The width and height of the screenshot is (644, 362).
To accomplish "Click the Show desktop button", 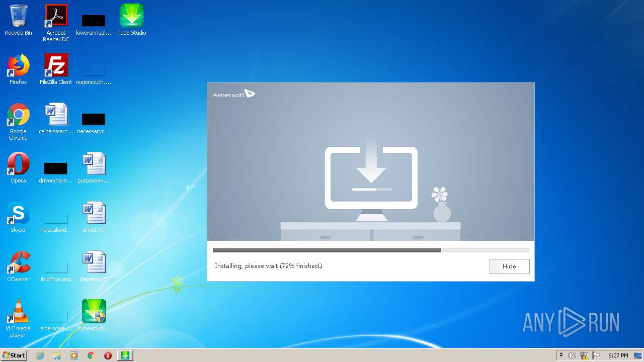I will (x=638, y=355).
